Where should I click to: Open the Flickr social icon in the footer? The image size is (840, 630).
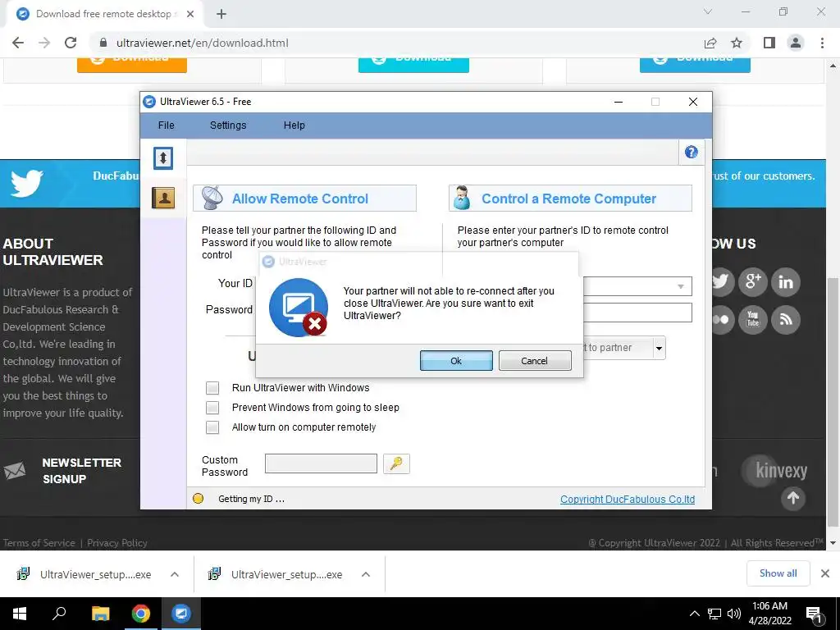click(722, 320)
